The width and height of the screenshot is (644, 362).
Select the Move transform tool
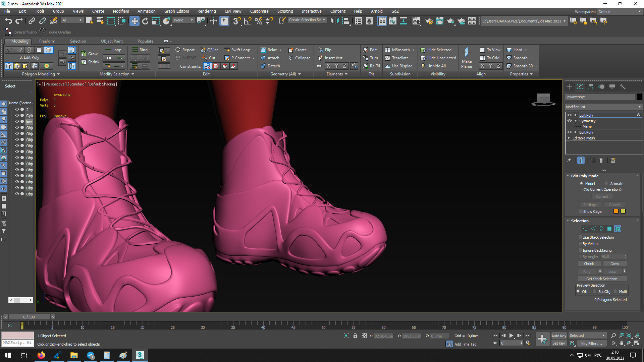134,21
